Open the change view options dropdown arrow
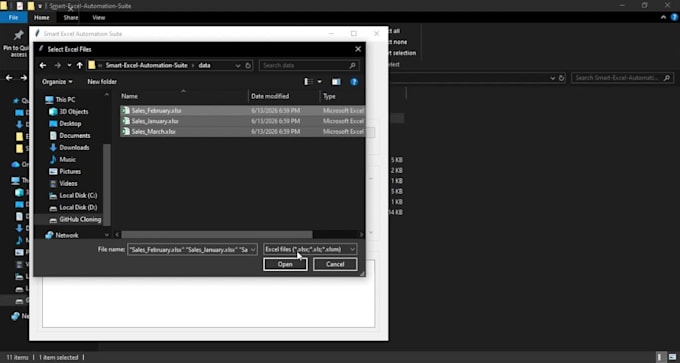680x363 pixels. [320, 82]
